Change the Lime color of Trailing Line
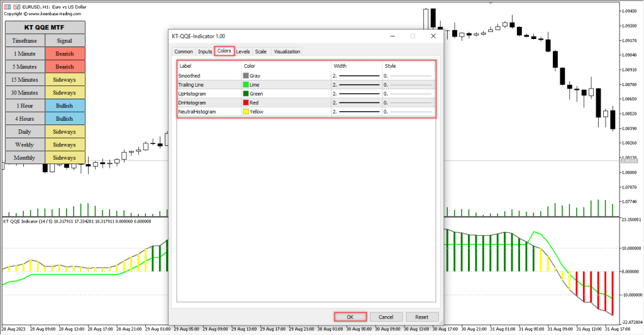This screenshot has height=335, width=644. pyautogui.click(x=247, y=84)
